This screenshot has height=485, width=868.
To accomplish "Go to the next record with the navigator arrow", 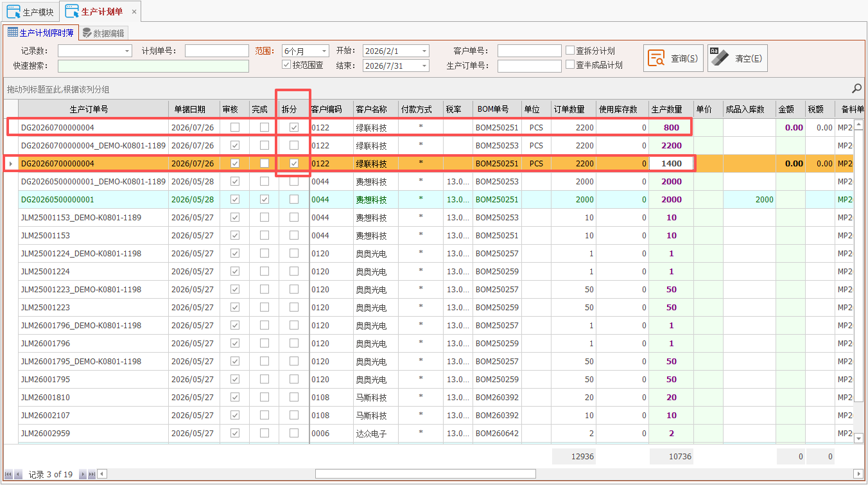I will [82, 475].
